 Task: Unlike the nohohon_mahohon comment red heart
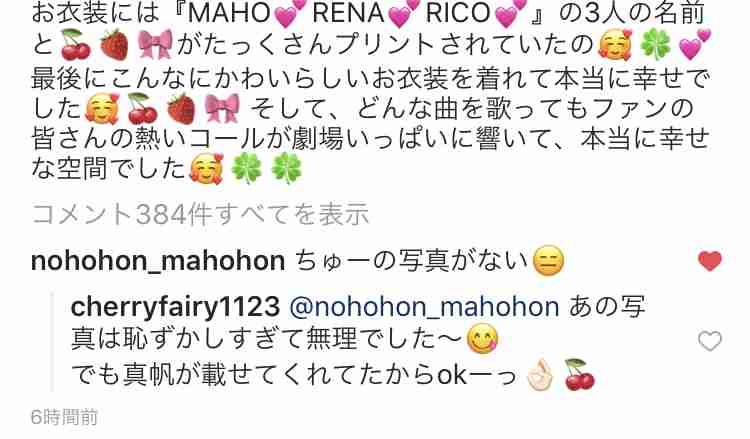click(x=710, y=261)
